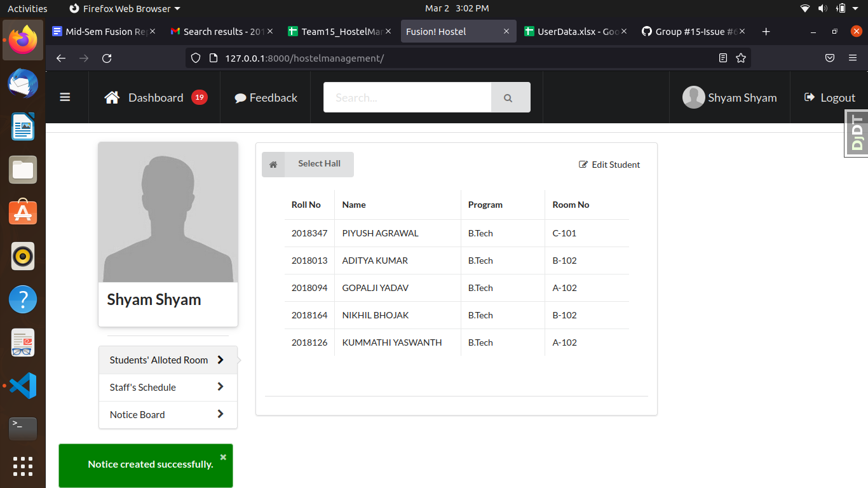Click the KUMMATHI YASWANTH name cell
This screenshot has height=488, width=868.
pos(398,342)
